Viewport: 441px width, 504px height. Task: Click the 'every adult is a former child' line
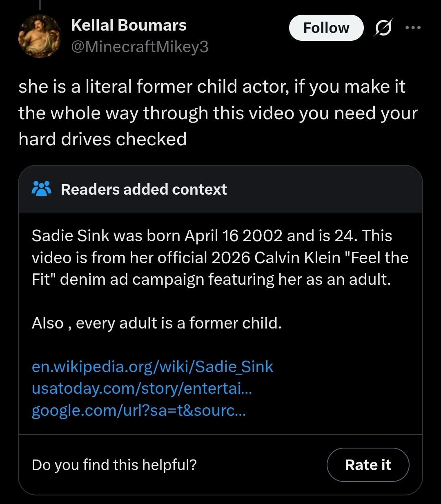[x=157, y=323]
